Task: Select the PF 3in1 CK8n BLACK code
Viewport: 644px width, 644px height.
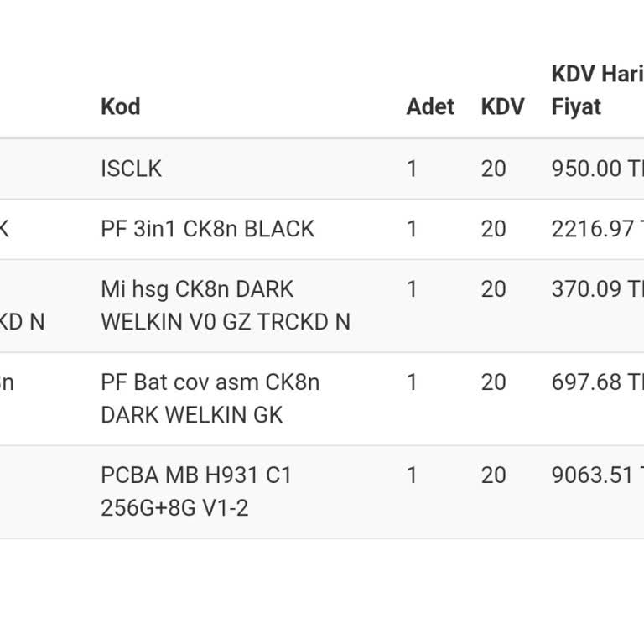Action: [207, 229]
